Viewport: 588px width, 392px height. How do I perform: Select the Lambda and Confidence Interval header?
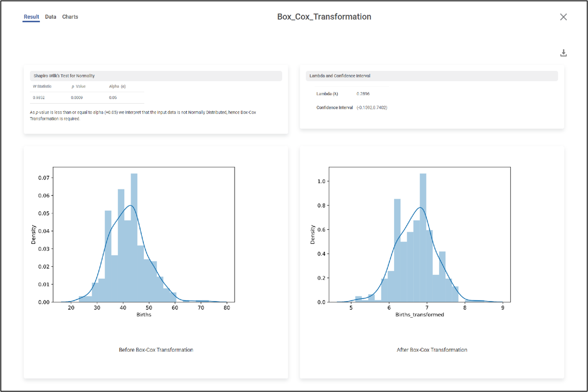click(340, 76)
